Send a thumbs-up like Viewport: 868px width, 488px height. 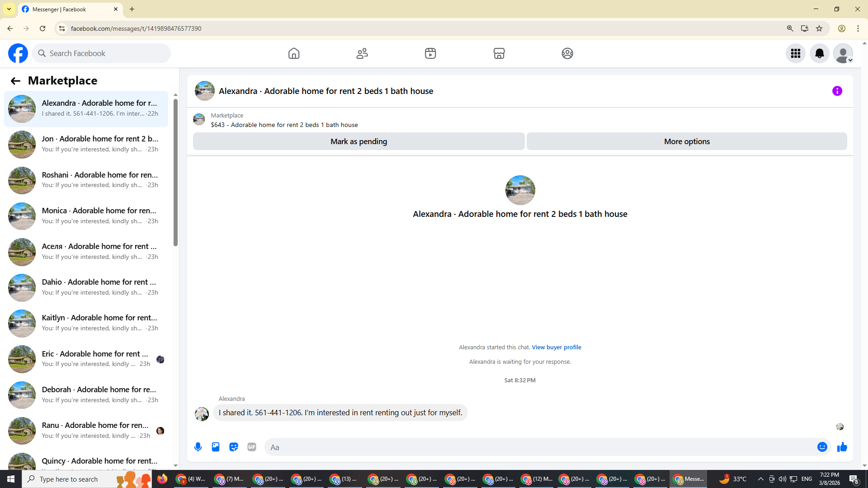842,447
